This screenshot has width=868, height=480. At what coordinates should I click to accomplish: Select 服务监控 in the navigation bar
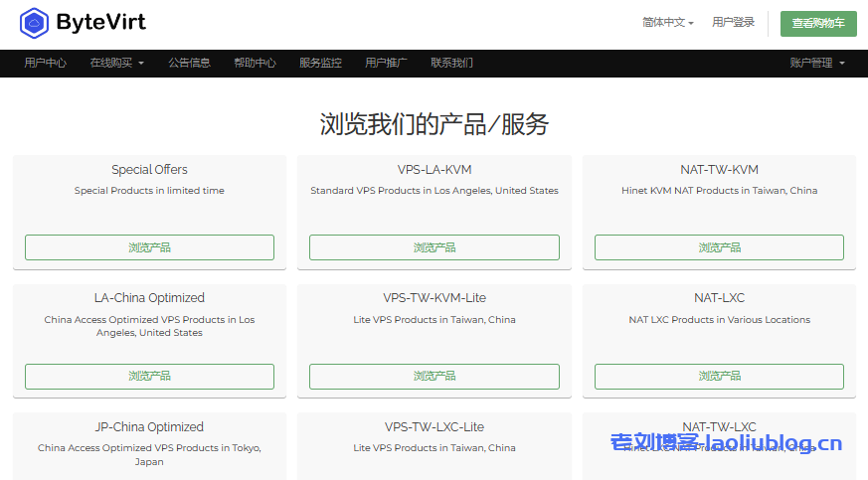320,63
